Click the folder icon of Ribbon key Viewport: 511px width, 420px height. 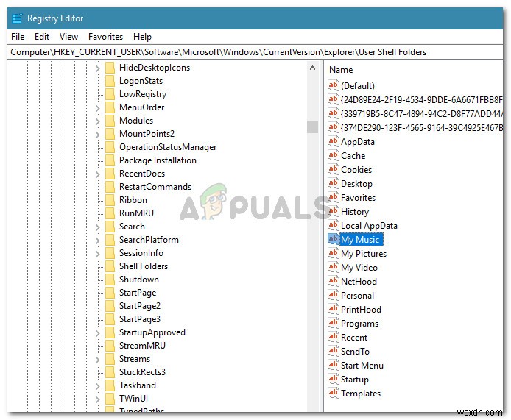tap(110, 200)
